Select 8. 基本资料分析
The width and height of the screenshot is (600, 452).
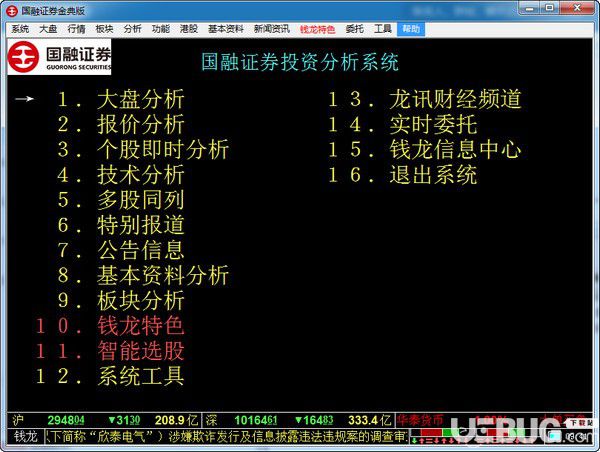click(x=143, y=275)
